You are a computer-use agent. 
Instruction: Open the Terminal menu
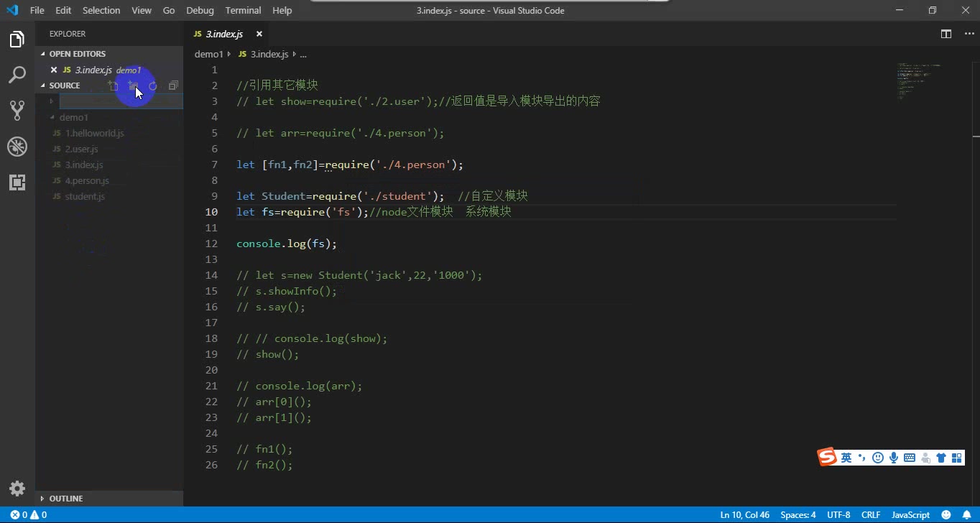242,10
